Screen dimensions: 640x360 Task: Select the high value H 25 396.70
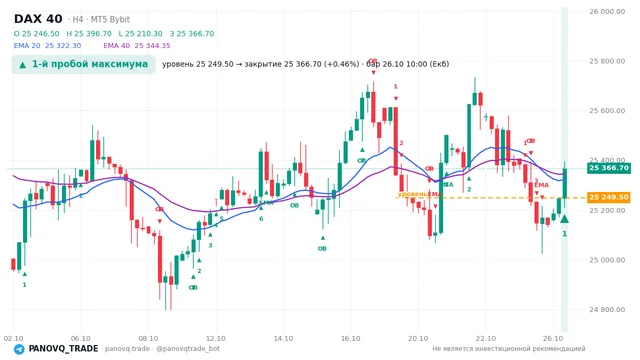tap(89, 33)
